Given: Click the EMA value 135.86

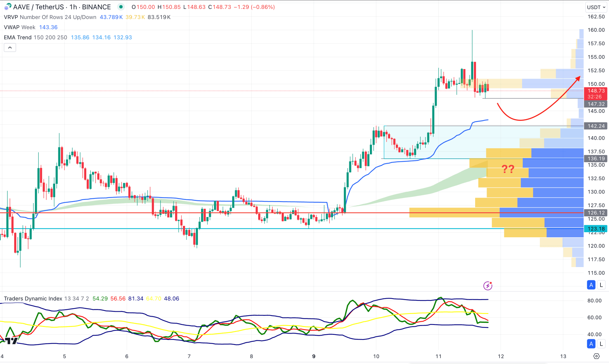Looking at the screenshot, I should click(x=80, y=37).
